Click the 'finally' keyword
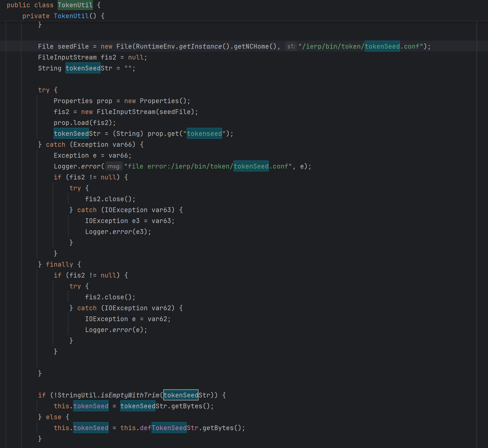 point(59,264)
